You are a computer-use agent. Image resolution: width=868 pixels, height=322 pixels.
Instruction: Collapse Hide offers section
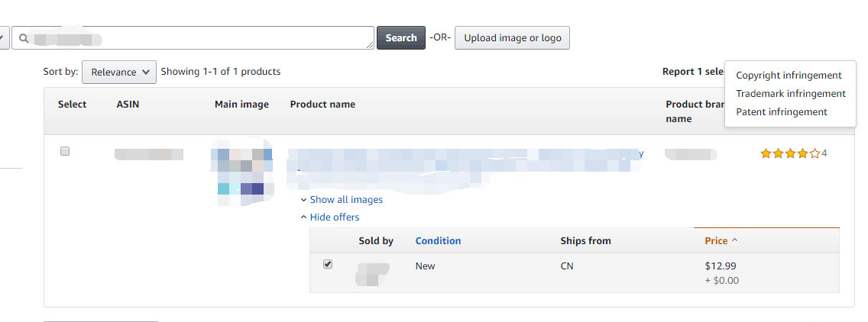(334, 217)
